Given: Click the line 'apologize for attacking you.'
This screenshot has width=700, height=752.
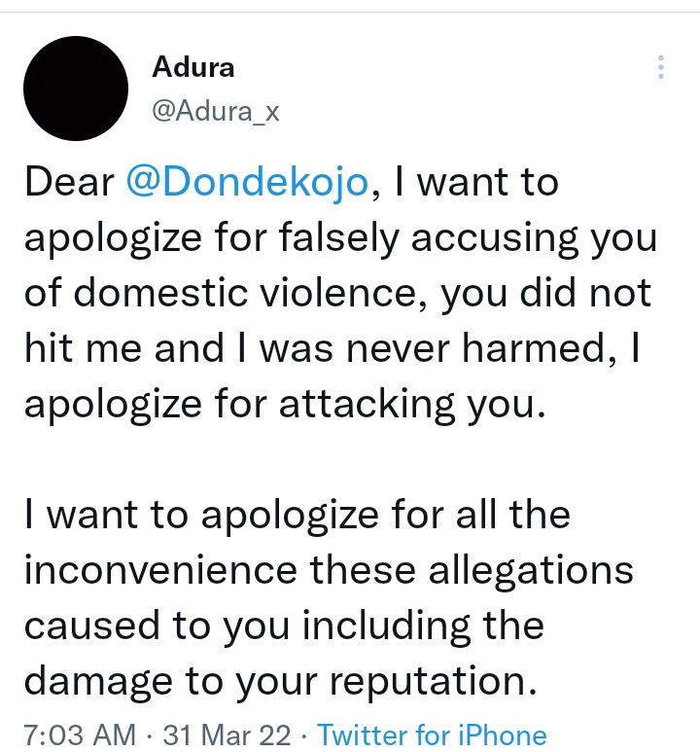Looking at the screenshot, I should click(x=280, y=406).
